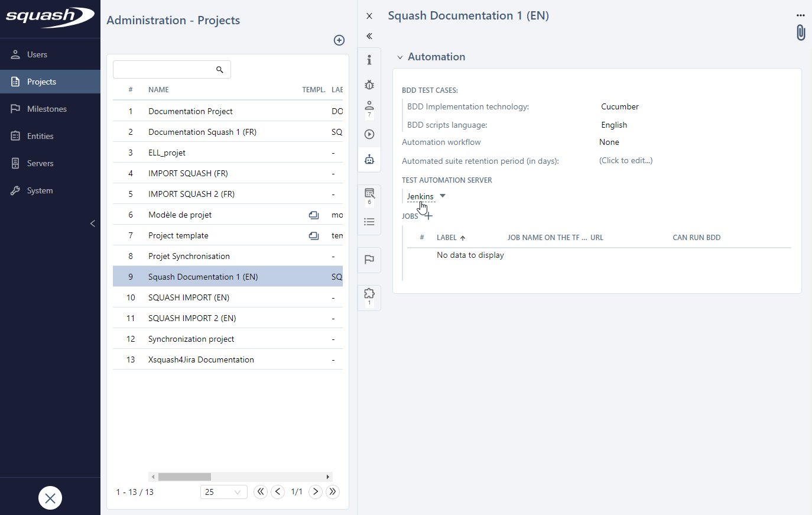Open the bugtracker configuration icon
Viewport: 812px width, 515px height.
(369, 85)
